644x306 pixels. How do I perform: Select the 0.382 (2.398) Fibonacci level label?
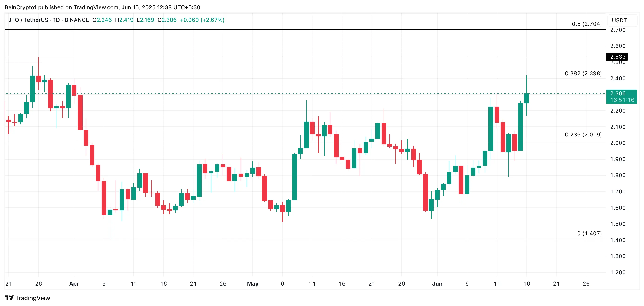point(583,73)
